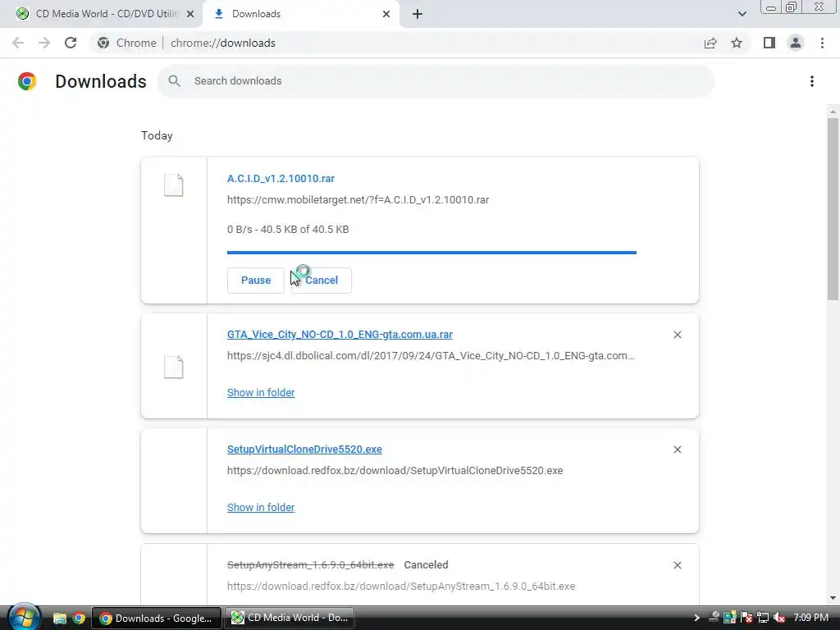This screenshot has width=840, height=630.
Task: Click the Chrome site info chip
Action: click(127, 43)
